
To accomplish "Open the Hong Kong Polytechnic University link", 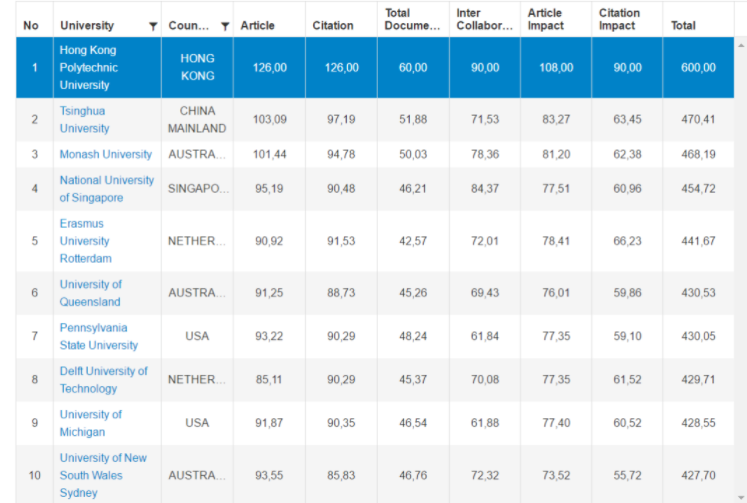I will point(88,67).
